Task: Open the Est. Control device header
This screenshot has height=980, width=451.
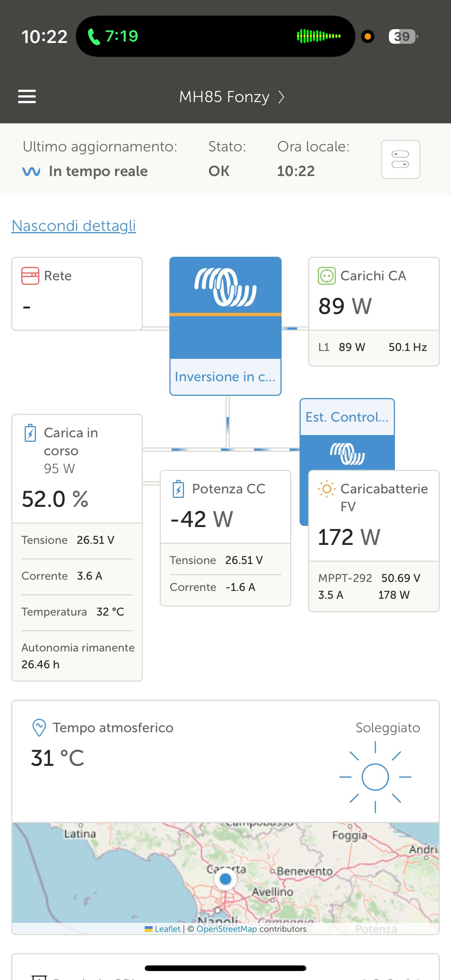Action: [347, 417]
